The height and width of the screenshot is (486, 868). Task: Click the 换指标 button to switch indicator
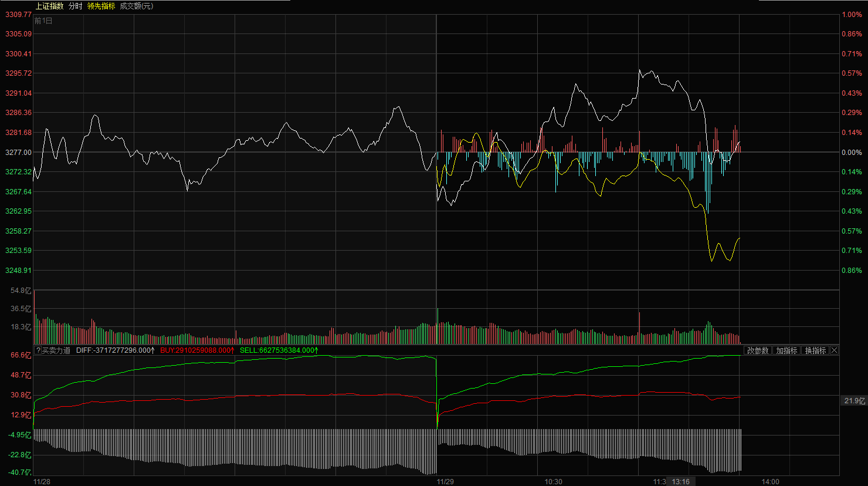tap(815, 350)
